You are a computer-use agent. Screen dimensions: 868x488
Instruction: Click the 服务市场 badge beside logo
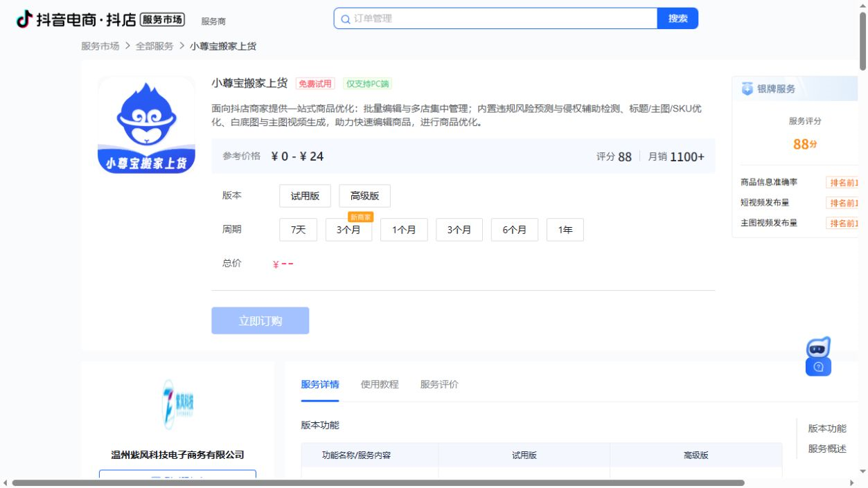(x=162, y=19)
